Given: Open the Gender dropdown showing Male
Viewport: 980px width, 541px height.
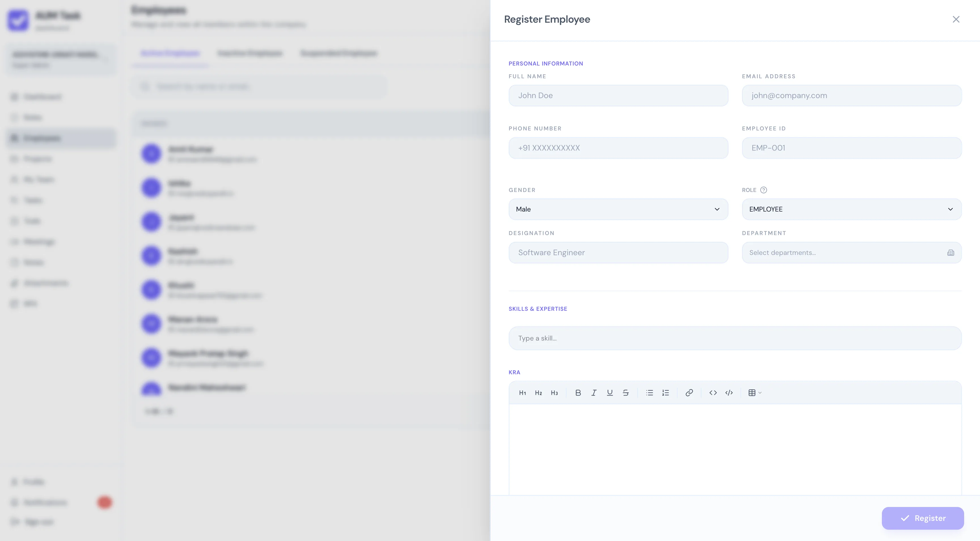Looking at the screenshot, I should 618,209.
